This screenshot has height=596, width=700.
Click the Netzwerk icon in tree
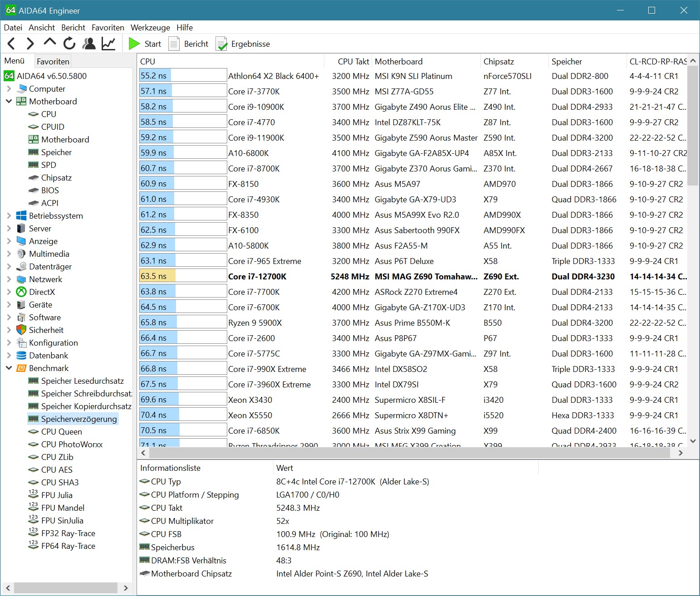tap(21, 279)
